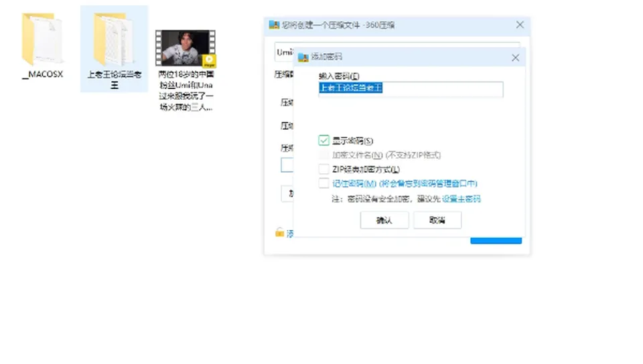643x364 pixels.
Task: Open the 设置主密码 link
Action: point(461,199)
